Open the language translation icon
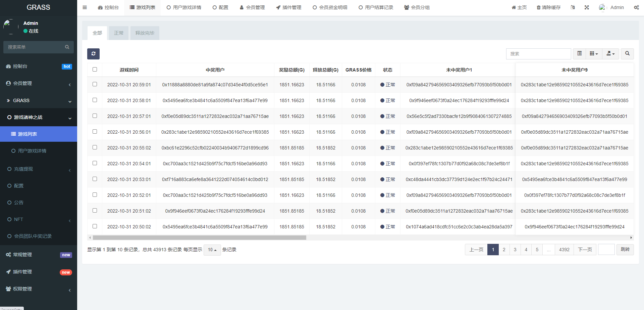Screen dimensions: 644x310 573,7
